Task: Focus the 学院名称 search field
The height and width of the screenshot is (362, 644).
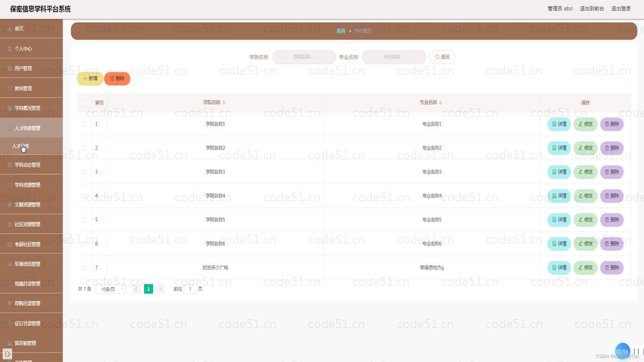Action: 304,57
